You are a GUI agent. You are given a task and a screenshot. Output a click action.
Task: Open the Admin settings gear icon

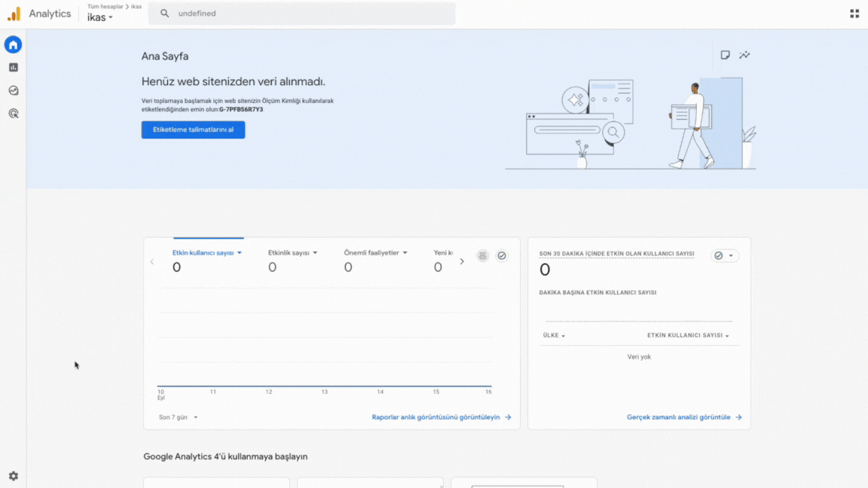(13, 476)
